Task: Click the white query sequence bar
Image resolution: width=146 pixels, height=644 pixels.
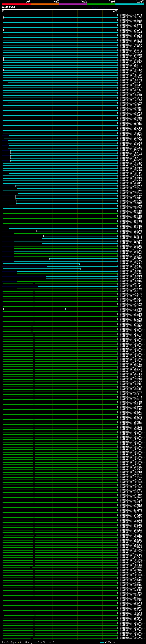Action: pyautogui.click(x=60, y=10)
